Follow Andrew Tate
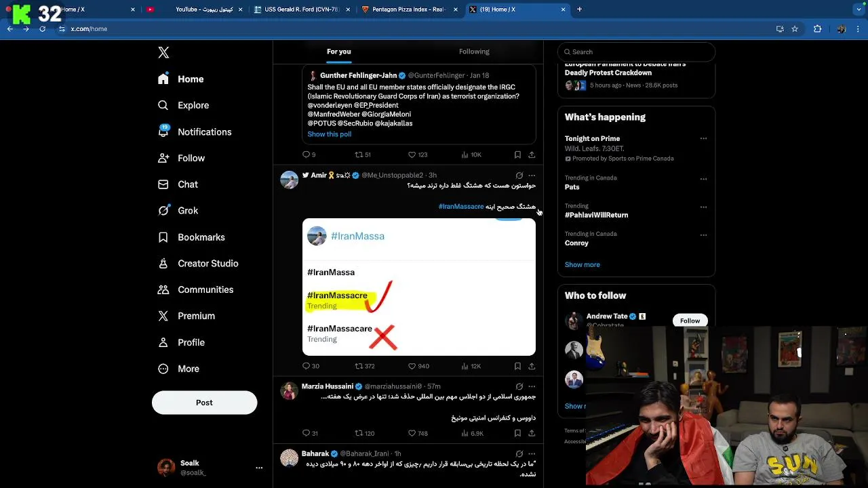The height and width of the screenshot is (488, 868). point(690,321)
